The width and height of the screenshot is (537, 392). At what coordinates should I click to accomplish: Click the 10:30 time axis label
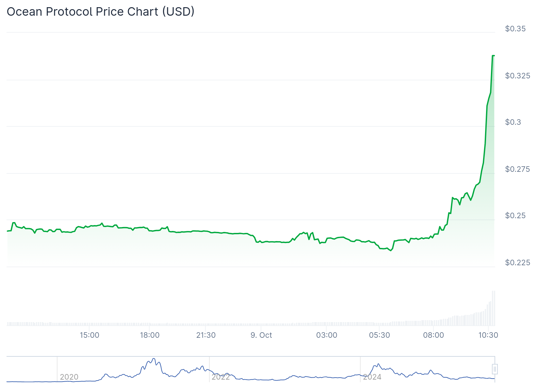point(488,335)
